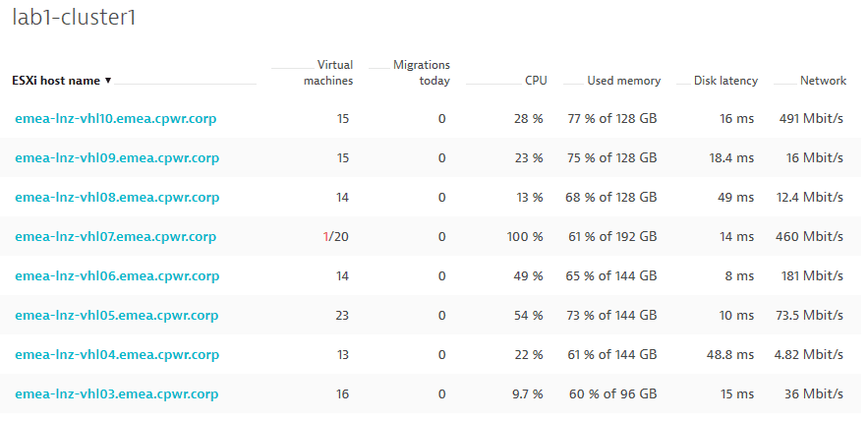Open emea-lnz-vhl04.emea.cpwr.corp host link
Screen dimensions: 868x422
[117, 354]
